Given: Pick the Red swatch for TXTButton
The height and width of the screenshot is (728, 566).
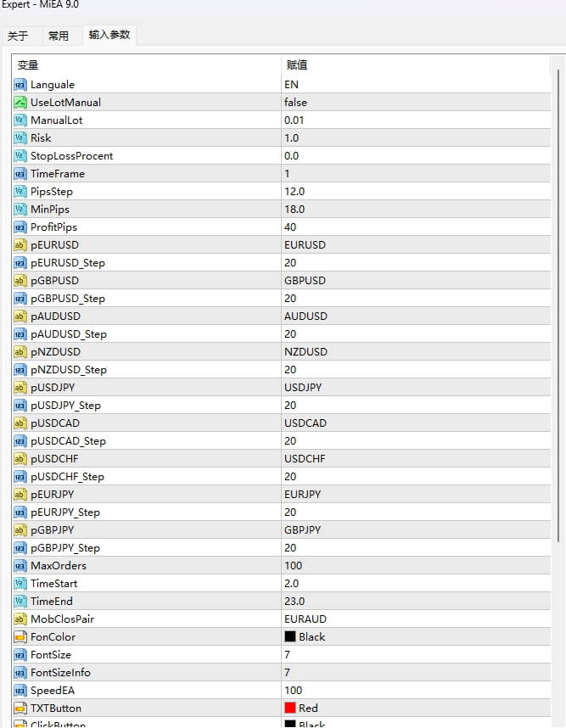Looking at the screenshot, I should coord(290,708).
